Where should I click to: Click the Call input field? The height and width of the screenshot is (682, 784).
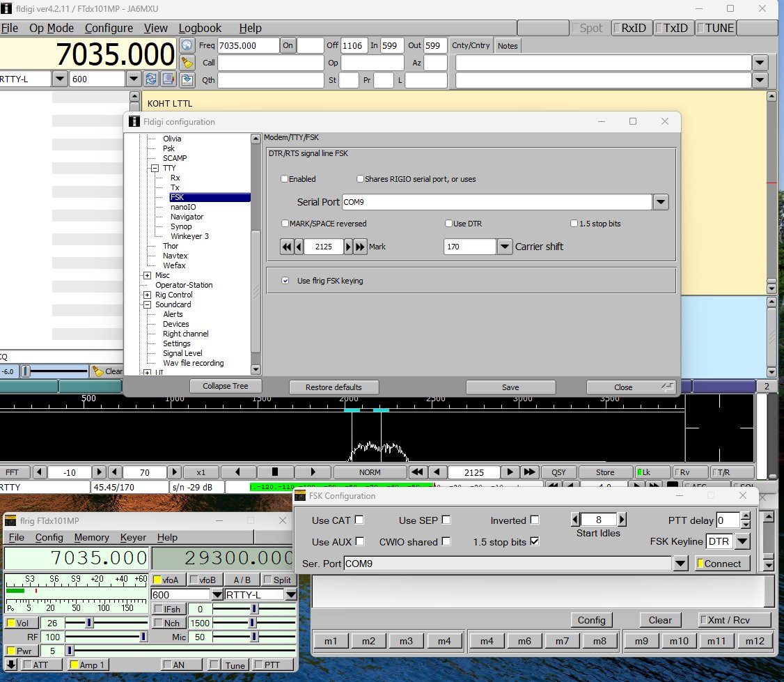270,63
